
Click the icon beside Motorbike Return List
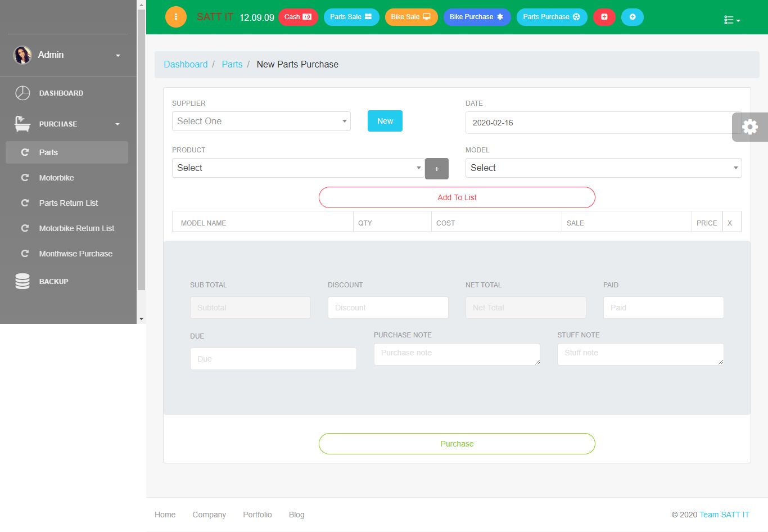[x=25, y=228]
